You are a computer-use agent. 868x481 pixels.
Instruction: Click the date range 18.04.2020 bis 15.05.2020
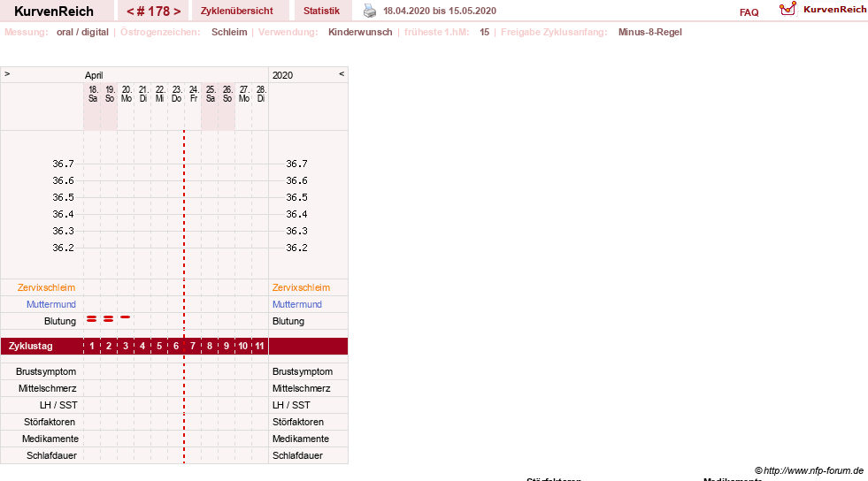[440, 11]
